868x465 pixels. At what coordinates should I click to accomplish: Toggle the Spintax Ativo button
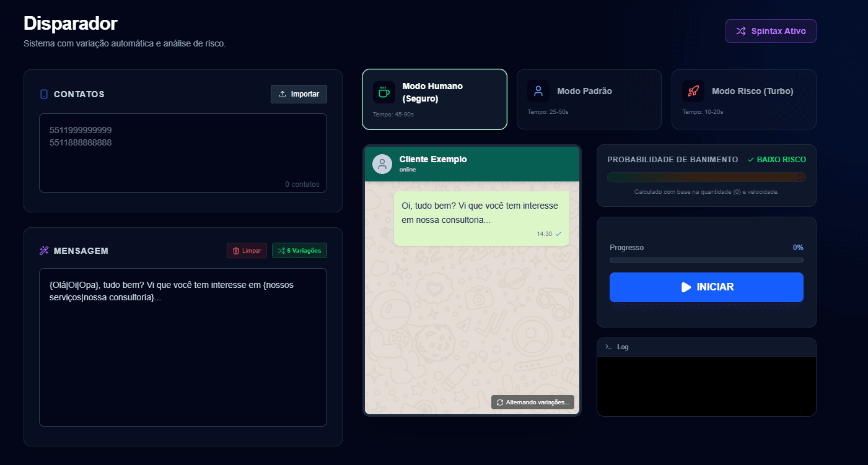click(x=771, y=31)
